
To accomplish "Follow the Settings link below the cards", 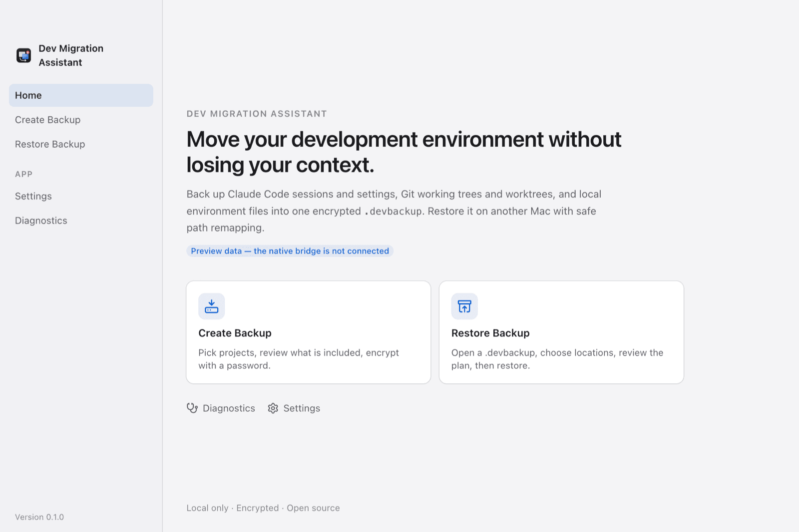I will coord(302,408).
